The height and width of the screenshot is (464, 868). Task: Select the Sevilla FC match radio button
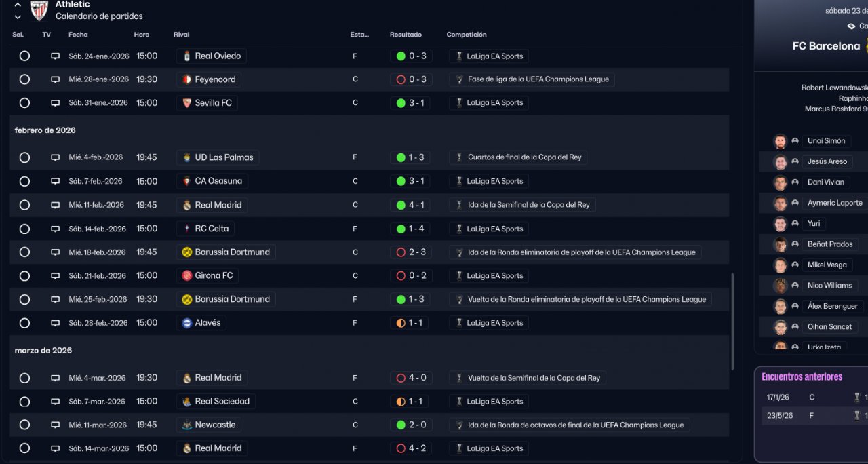tap(24, 103)
